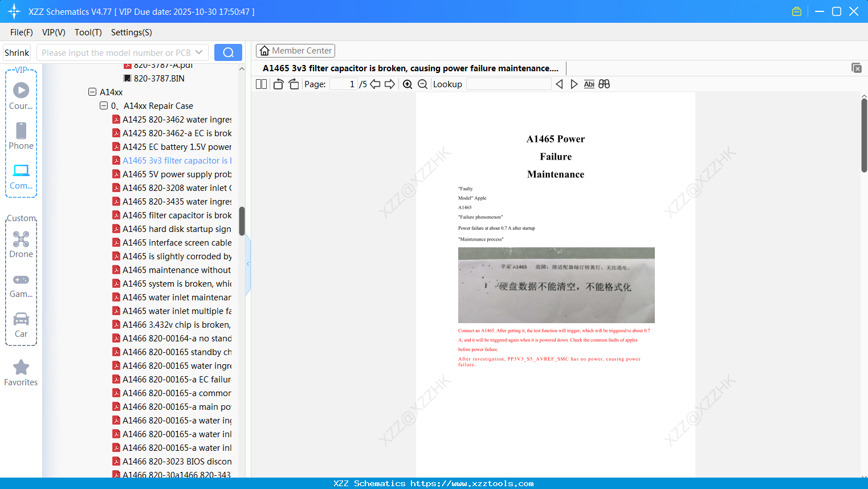
Task: Open the Member Center
Action: coord(295,51)
